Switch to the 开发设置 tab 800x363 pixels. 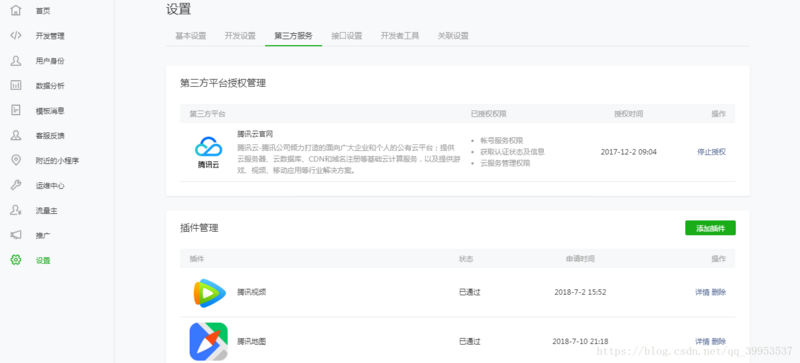(x=240, y=36)
